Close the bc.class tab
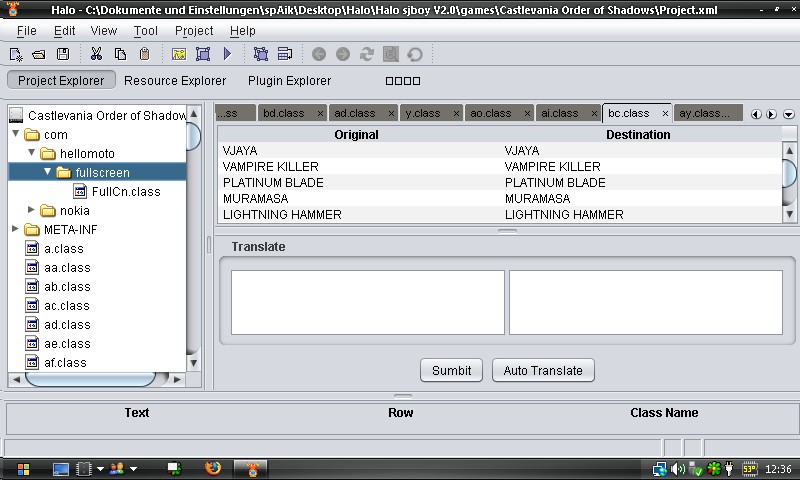 coord(665,114)
